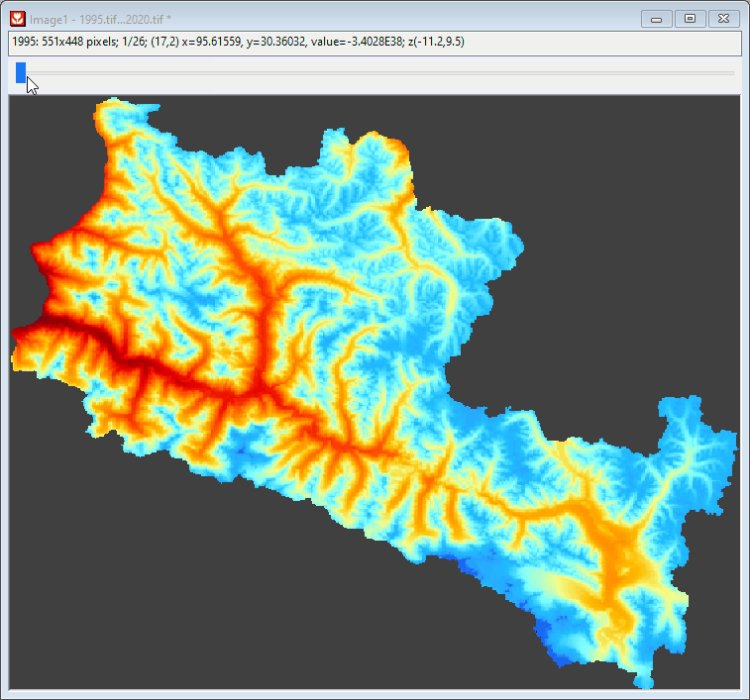This screenshot has height=700, width=750.
Task: Maximize the Image1 raster window
Action: tap(690, 18)
